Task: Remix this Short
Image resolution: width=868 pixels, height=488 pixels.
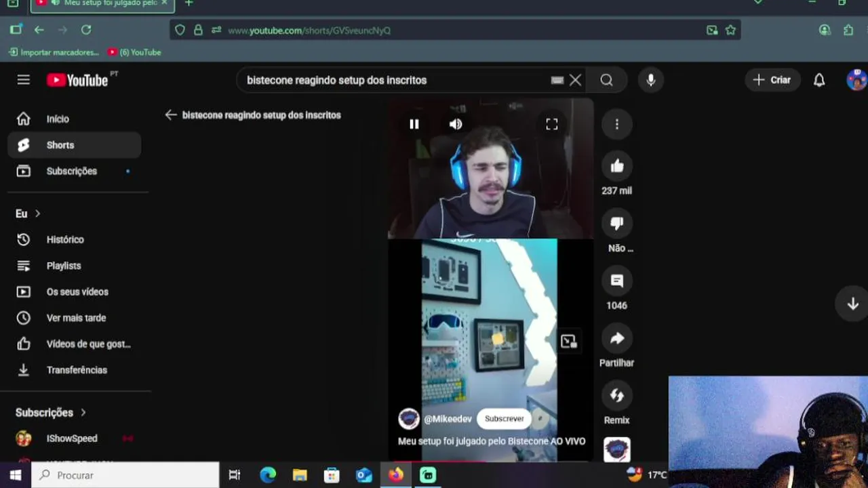Action: click(616, 396)
